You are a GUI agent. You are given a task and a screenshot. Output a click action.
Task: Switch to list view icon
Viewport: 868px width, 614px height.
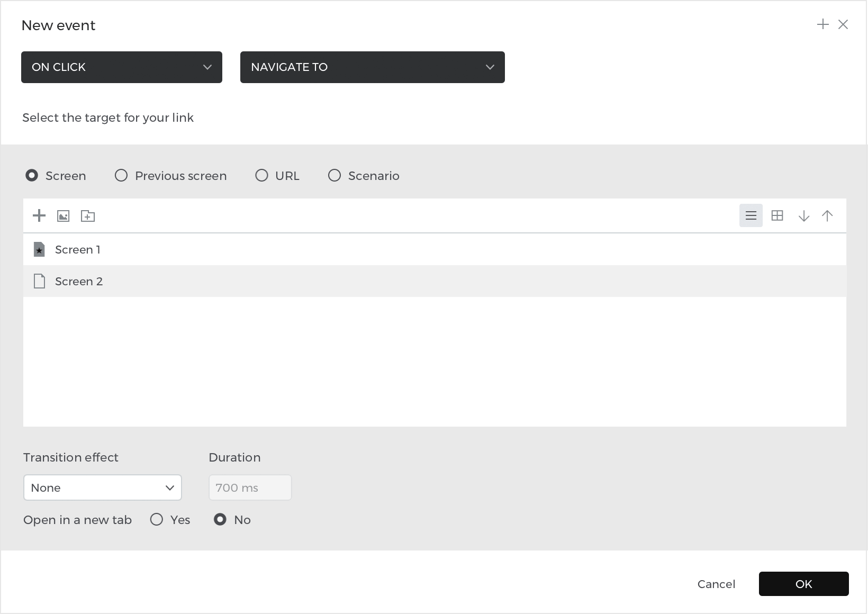click(751, 215)
